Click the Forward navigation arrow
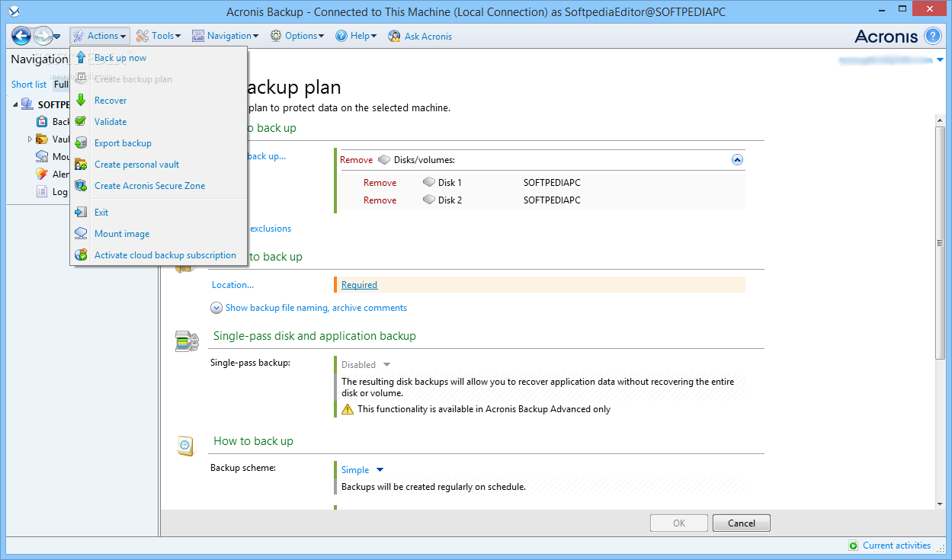This screenshot has width=952, height=560. point(43,35)
